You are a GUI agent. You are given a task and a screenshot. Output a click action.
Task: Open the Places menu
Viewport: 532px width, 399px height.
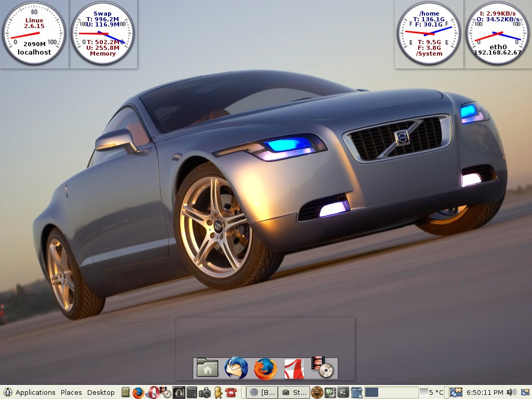pos(71,392)
